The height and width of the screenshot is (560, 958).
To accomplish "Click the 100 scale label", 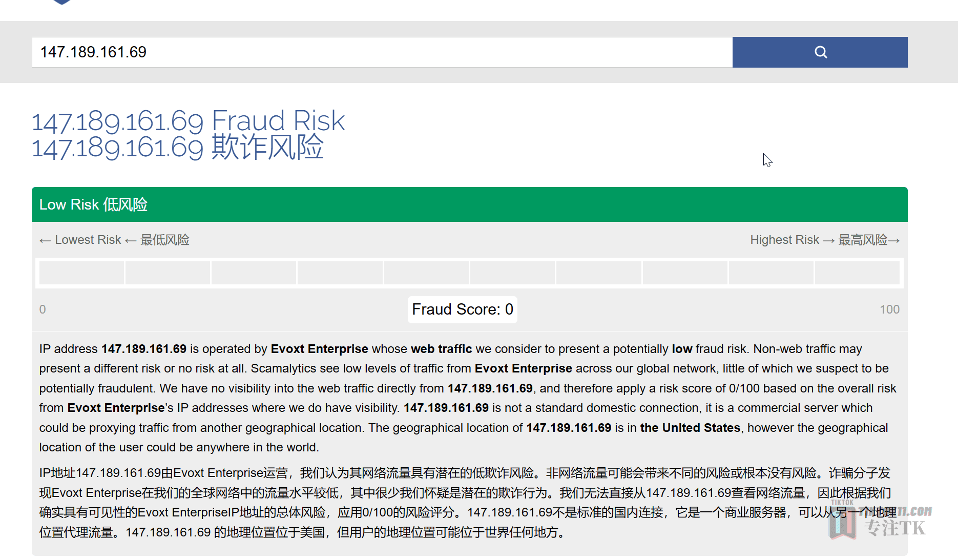I will pyautogui.click(x=889, y=309).
